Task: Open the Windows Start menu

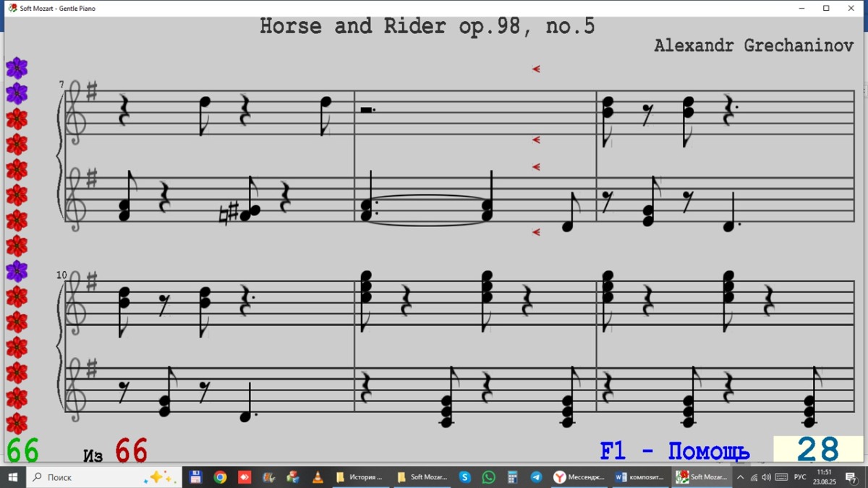Action: [x=12, y=477]
